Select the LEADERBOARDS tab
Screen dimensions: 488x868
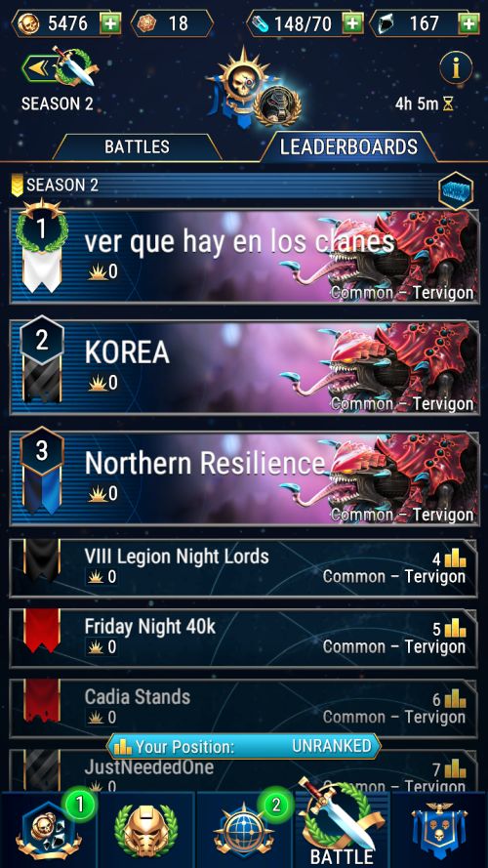pos(348,146)
